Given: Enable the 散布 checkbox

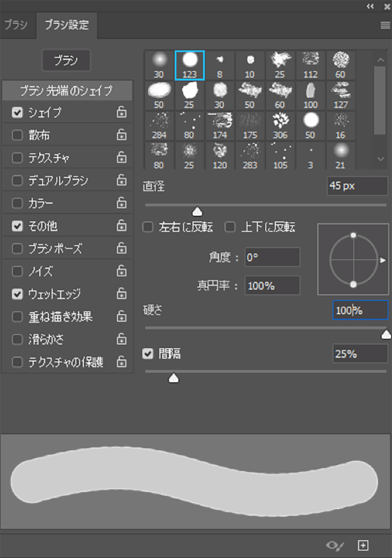Looking at the screenshot, I should (x=17, y=135).
